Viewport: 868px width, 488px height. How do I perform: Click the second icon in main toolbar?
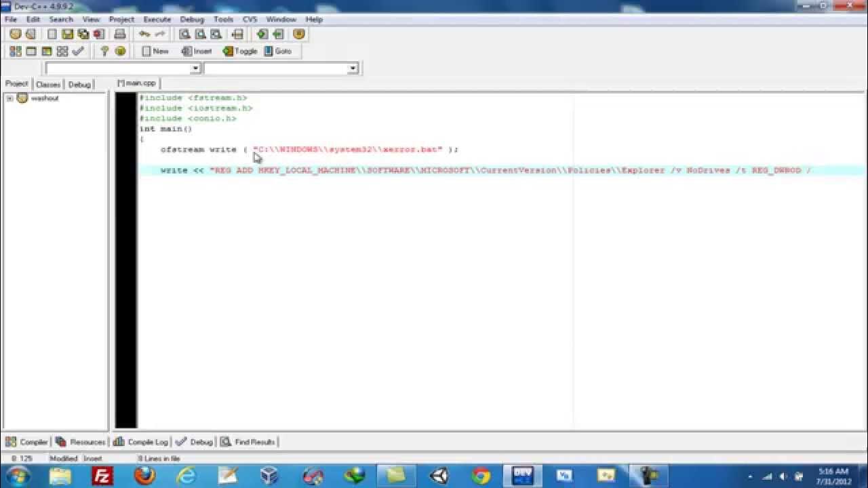tap(31, 34)
